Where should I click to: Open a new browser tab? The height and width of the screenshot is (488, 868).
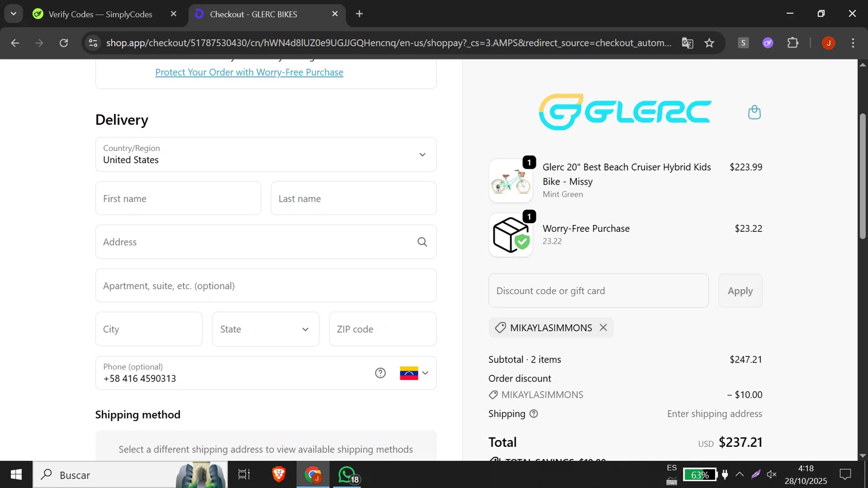click(359, 14)
